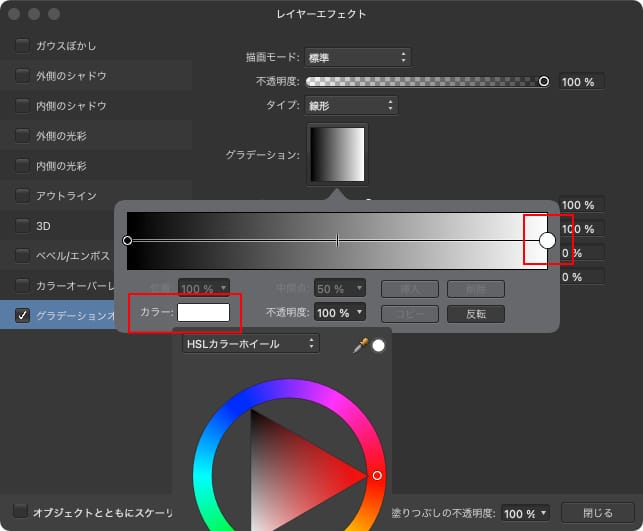
Task: Click the 不透明度 slider handle at top
Action: [544, 81]
